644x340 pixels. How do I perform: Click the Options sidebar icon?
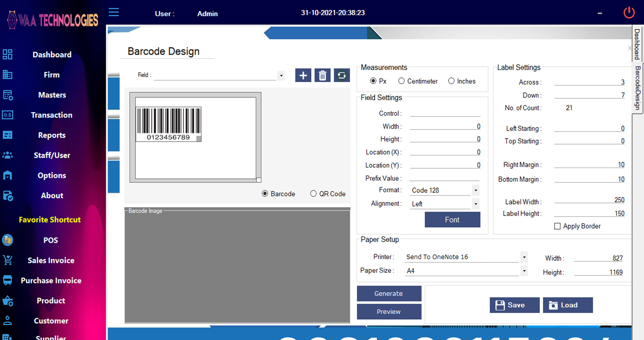click(x=8, y=175)
